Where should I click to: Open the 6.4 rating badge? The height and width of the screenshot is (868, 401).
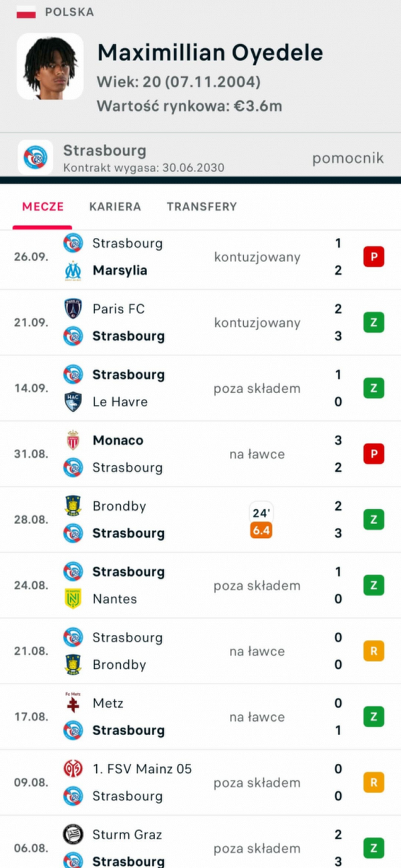261,532
